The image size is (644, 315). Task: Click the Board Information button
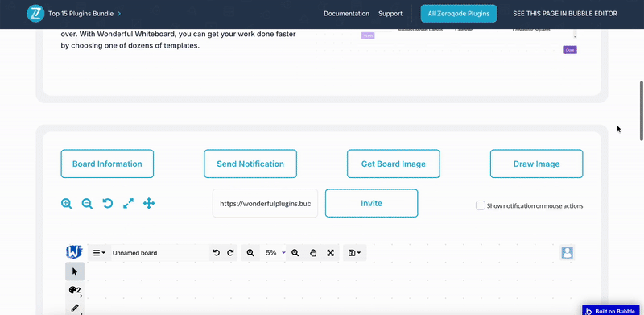107,164
